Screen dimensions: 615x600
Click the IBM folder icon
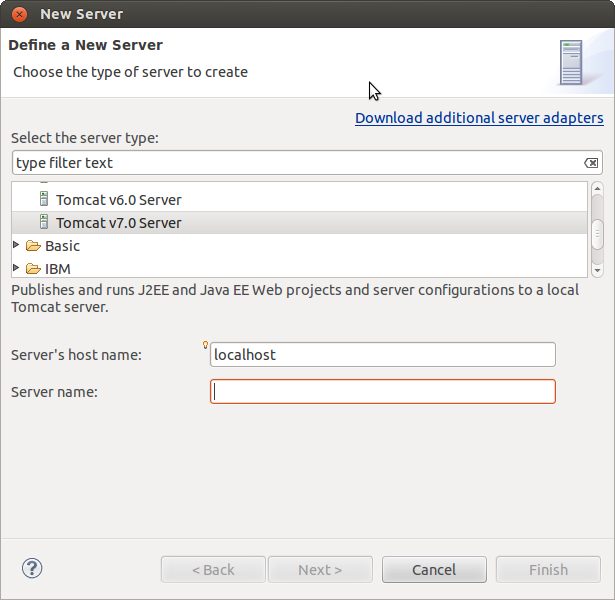click(x=33, y=268)
